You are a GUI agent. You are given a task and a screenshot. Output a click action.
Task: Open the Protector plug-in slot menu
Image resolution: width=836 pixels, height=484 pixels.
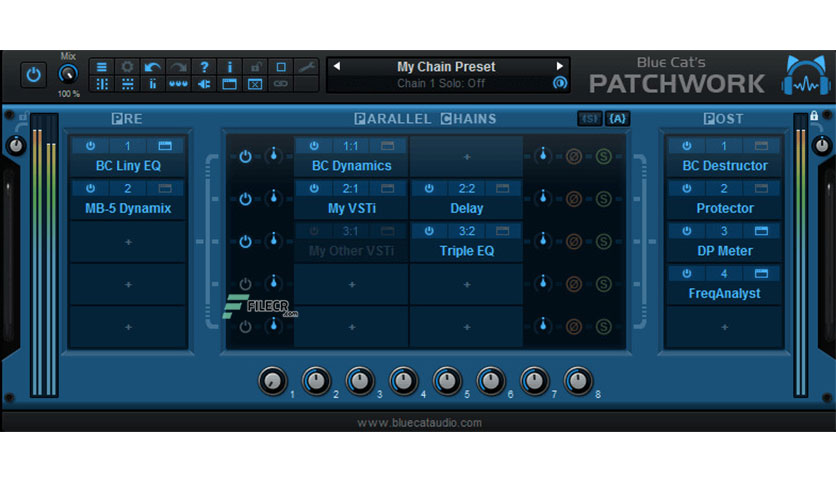[x=725, y=208]
